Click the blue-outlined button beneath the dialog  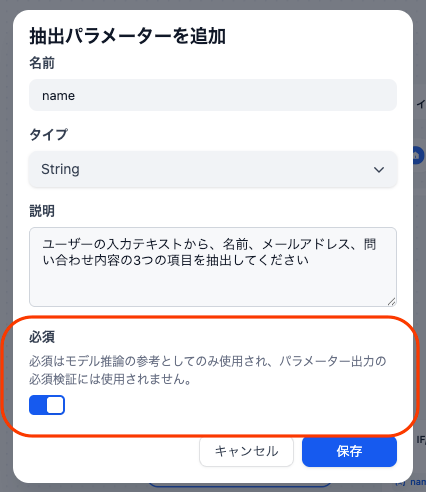click(x=240, y=485)
